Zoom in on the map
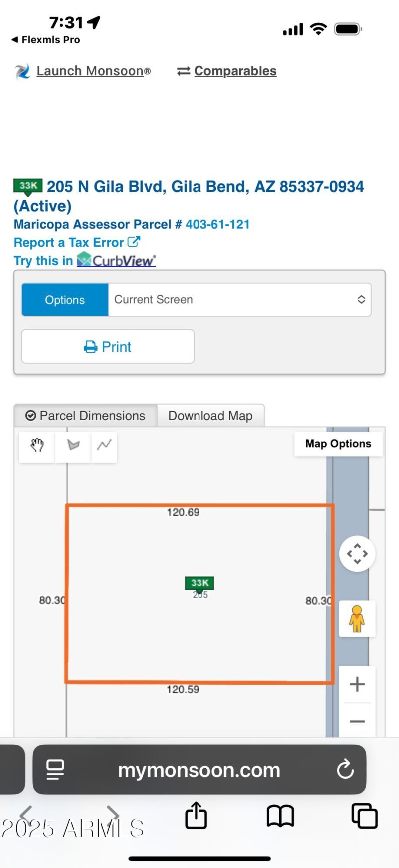 pyautogui.click(x=357, y=684)
